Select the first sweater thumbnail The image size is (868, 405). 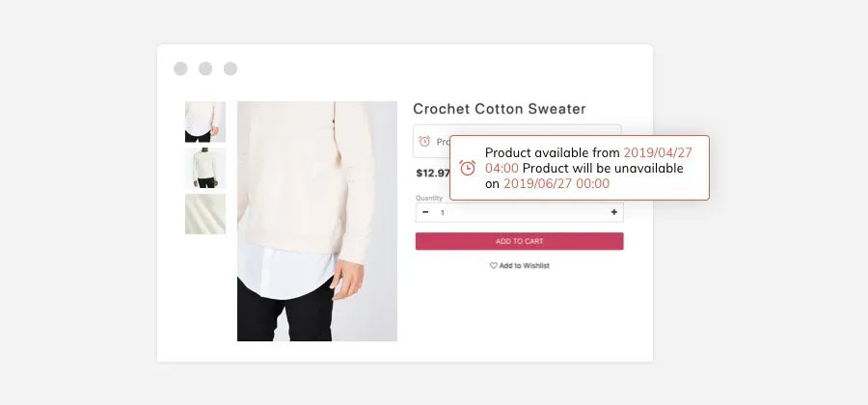pyautogui.click(x=205, y=121)
